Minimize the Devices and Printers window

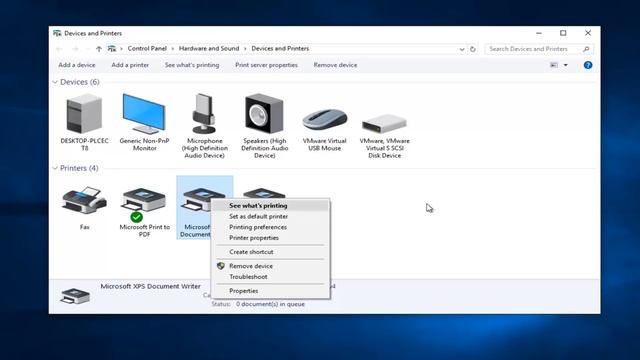click(539, 33)
